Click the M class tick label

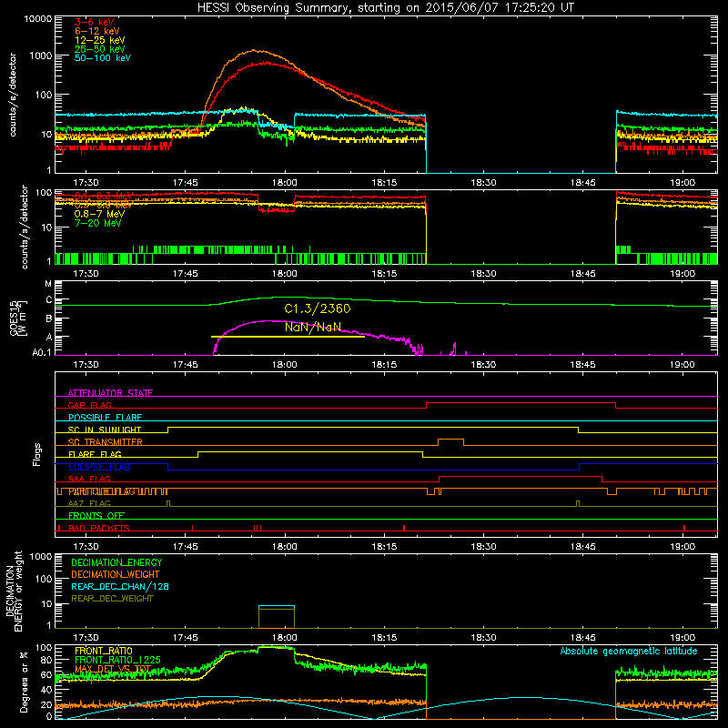(x=48, y=284)
